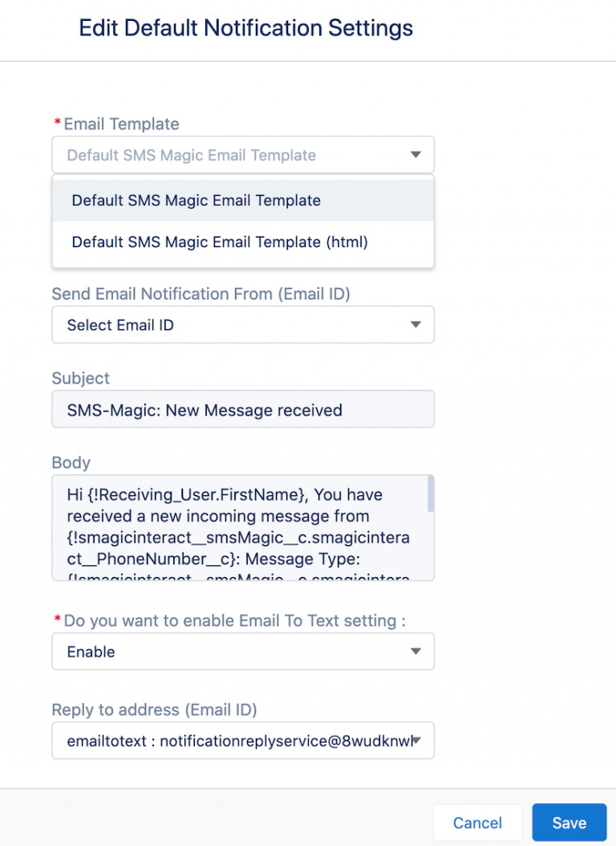Viewport: 616px width, 846px height.
Task: Expand the Select Email ID chevron arrow
Action: click(x=415, y=324)
